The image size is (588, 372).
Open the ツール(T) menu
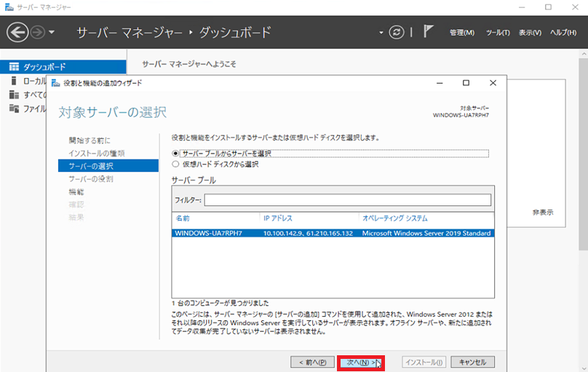click(498, 33)
